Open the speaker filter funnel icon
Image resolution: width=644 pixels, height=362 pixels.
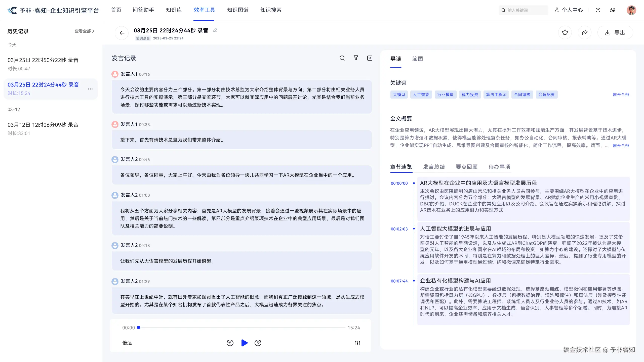356,58
